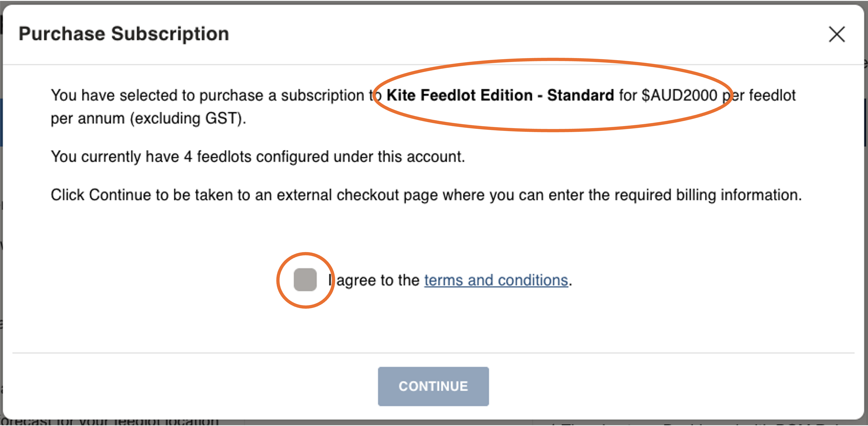The image size is (868, 426).
Task: Click the '4 feedlots configured' sentence
Action: [258, 156]
